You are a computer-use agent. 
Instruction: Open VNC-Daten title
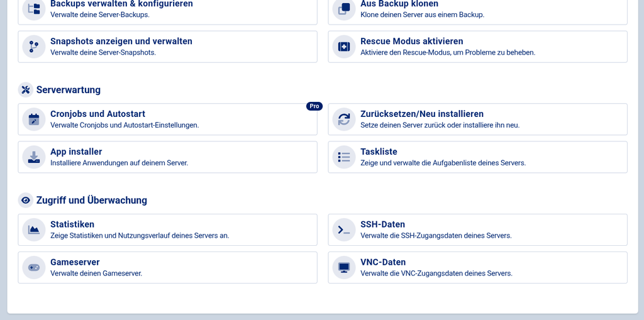[383, 262]
